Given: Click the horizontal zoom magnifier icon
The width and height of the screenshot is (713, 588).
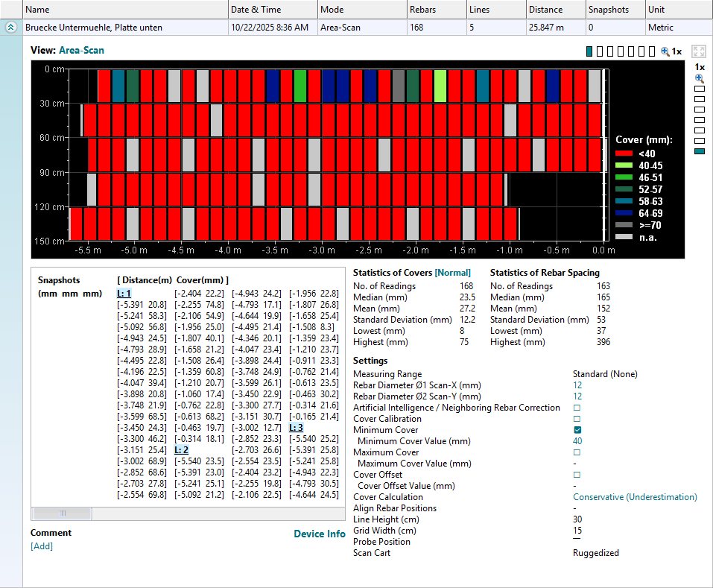Looking at the screenshot, I should pyautogui.click(x=665, y=51).
